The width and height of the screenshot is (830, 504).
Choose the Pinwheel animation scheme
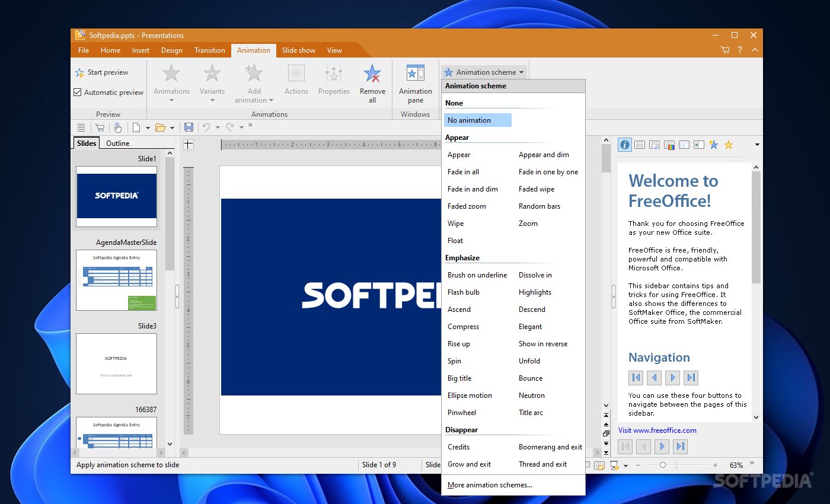tap(462, 413)
